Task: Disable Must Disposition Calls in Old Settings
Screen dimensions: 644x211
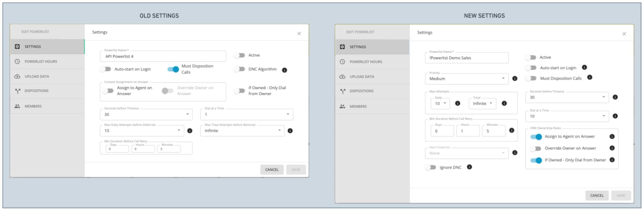Action: (173, 69)
